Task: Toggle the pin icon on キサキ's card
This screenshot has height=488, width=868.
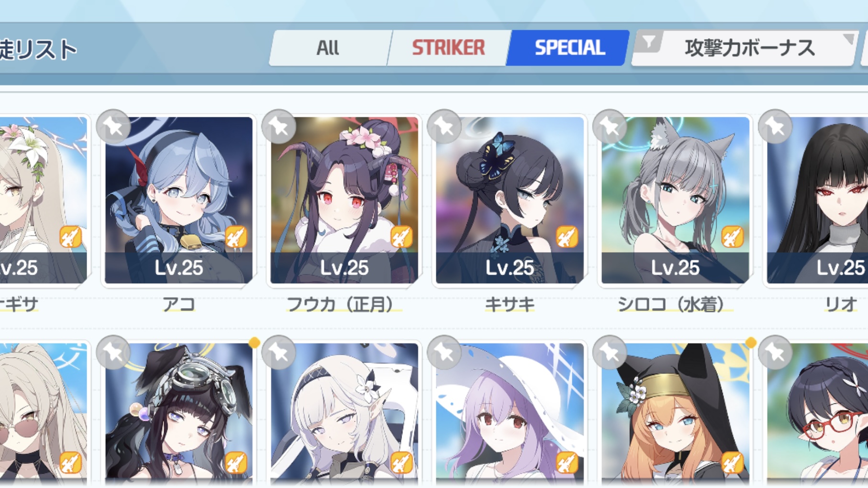Action: coord(445,127)
